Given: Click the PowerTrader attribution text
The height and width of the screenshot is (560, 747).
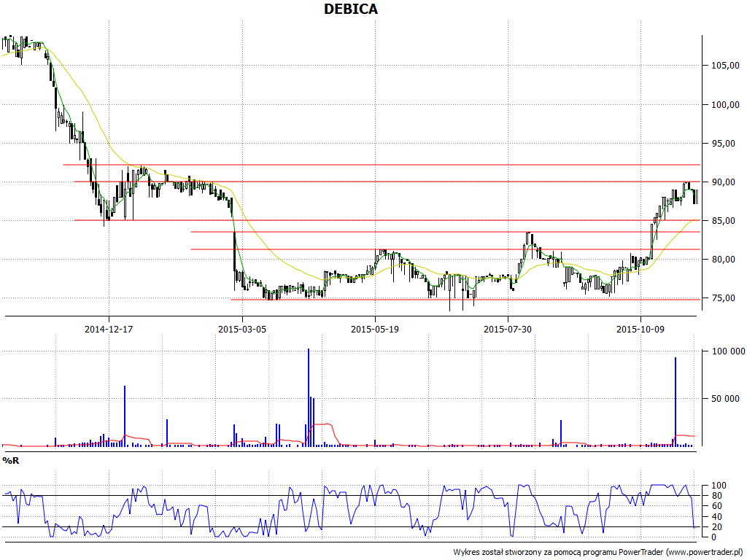Looking at the screenshot, I should point(597,552).
